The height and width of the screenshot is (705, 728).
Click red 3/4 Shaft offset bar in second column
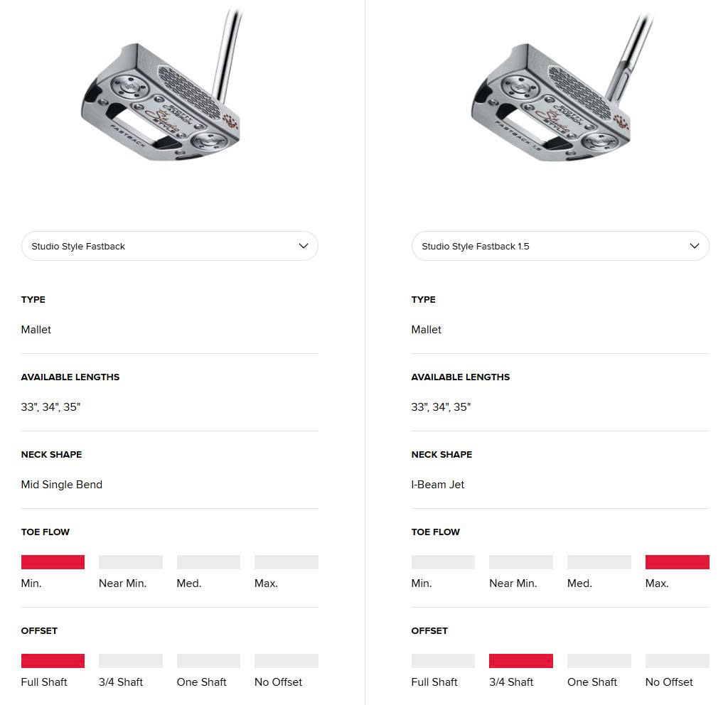[520, 661]
